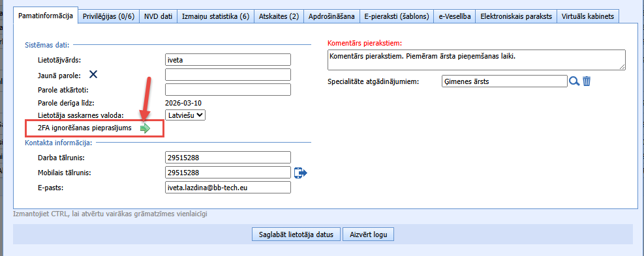Click the Specialitāte field showing Ģimenes ārsts
The height and width of the screenshot is (256, 644).
(504, 81)
